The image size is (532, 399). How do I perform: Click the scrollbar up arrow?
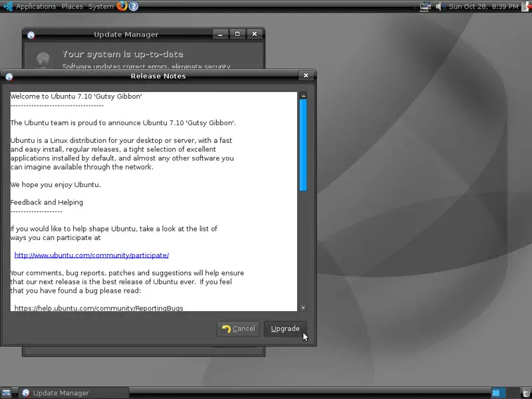303,96
